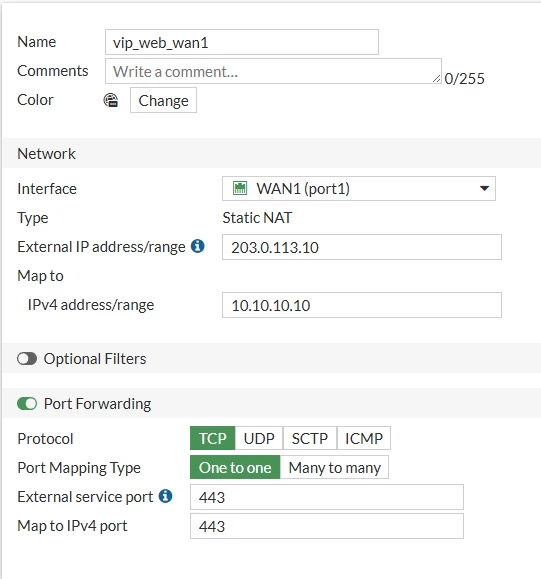Select TCP protocol option
Screen dimensions: 541x579
[x=212, y=438]
